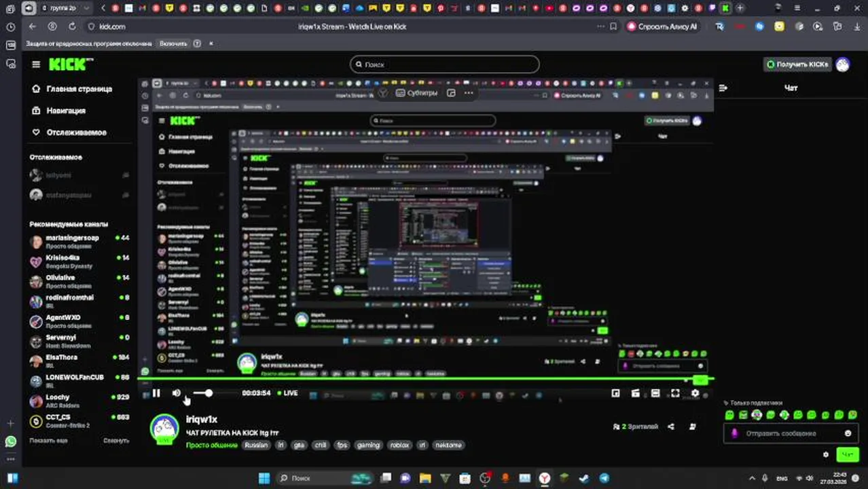This screenshot has height=489, width=868.
Task: Open a new browser tab plus button
Action: (740, 8)
